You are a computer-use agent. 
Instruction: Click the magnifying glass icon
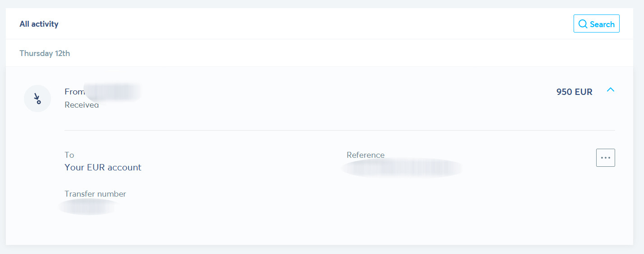(583, 24)
